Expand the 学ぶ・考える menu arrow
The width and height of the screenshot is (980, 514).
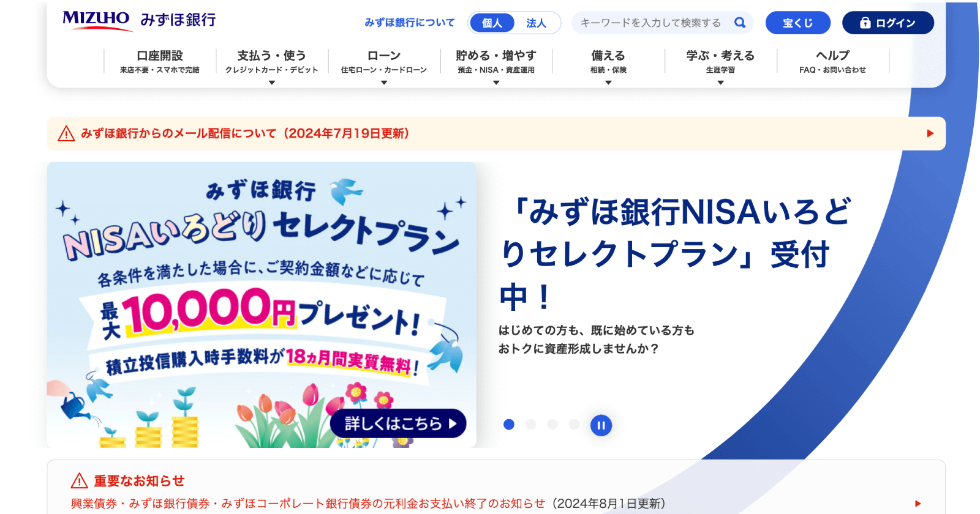click(x=720, y=83)
